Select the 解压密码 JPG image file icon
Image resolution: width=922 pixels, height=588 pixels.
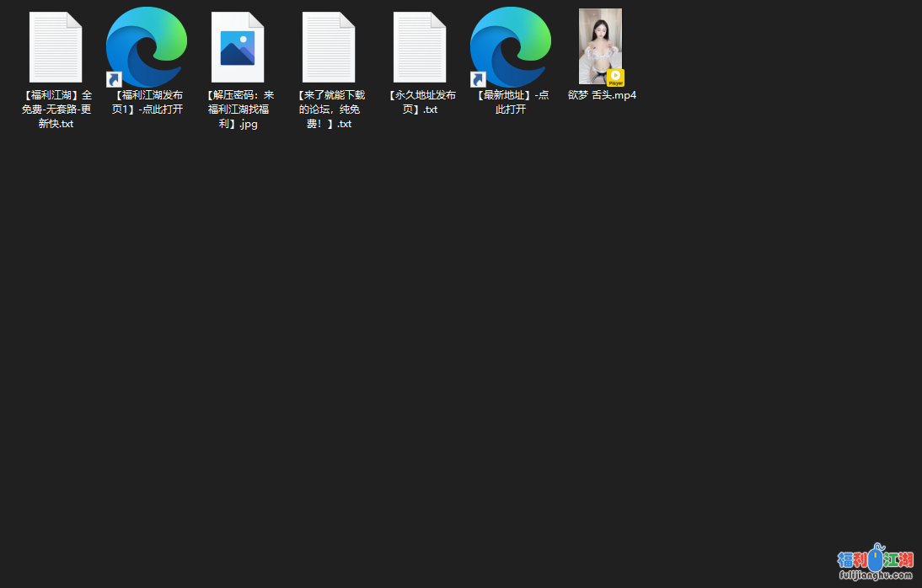(x=238, y=47)
